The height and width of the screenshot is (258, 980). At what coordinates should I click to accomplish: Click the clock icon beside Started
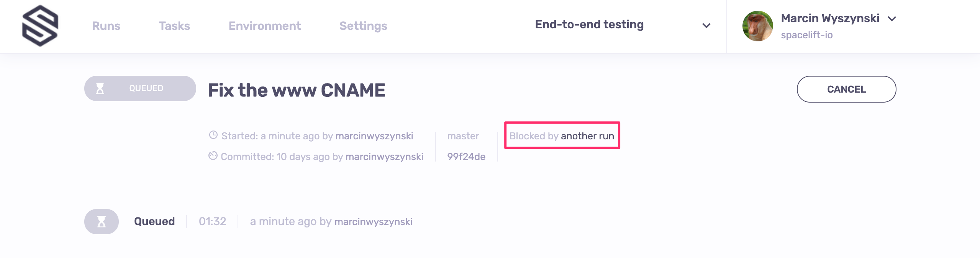pos(213,135)
